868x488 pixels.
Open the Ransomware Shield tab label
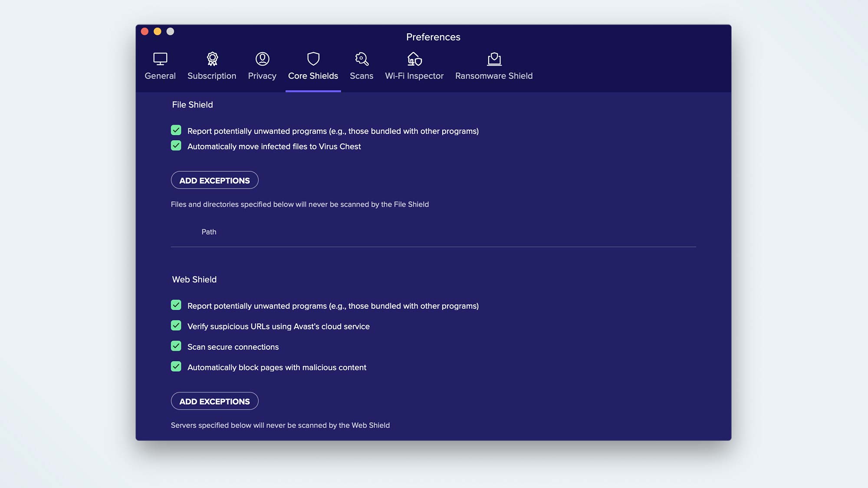(494, 76)
